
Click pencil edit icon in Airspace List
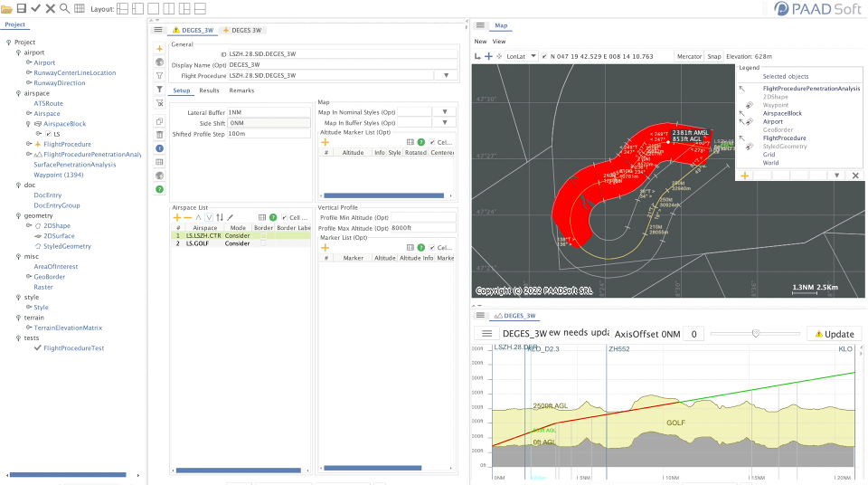(231, 217)
